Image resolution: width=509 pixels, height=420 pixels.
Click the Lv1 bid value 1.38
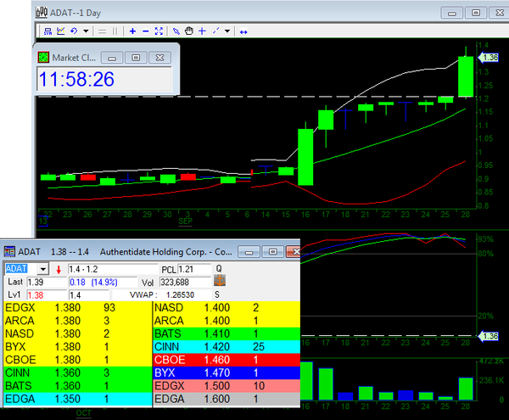(x=47, y=295)
